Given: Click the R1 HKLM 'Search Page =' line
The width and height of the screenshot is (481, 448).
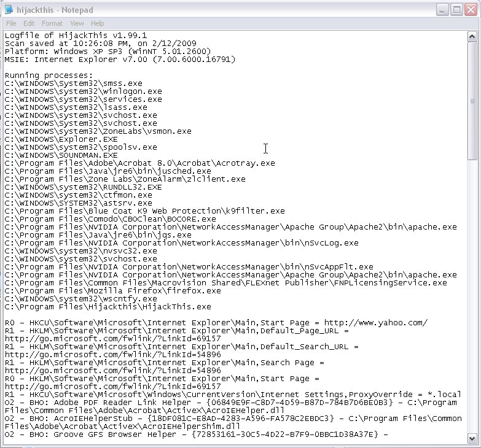Looking at the screenshot, I should [165, 363].
